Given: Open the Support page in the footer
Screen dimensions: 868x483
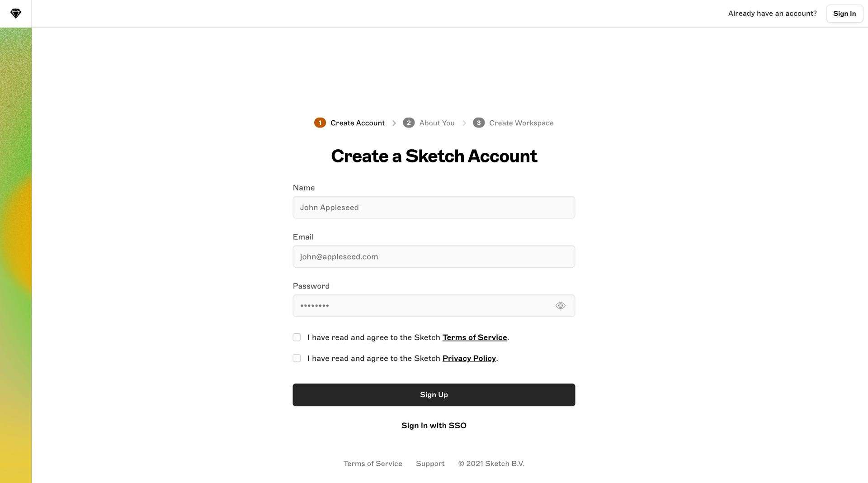Looking at the screenshot, I should [x=430, y=463].
